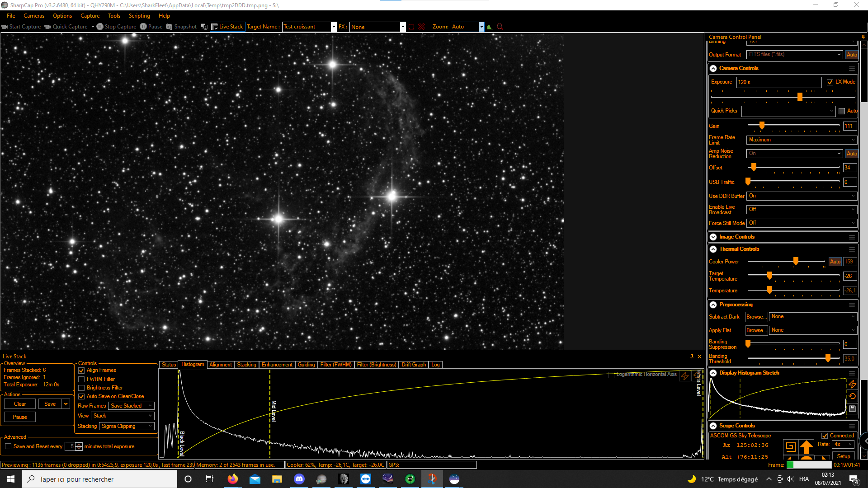Viewport: 868px width, 488px height.
Task: Expand the Image Controls section
Action: pos(713,237)
